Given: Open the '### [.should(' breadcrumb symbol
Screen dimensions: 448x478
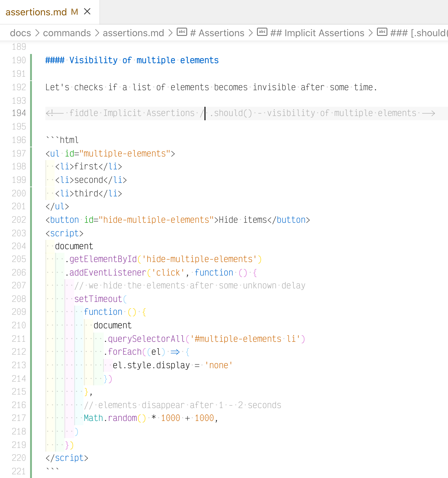Looking at the screenshot, I should point(419,33).
